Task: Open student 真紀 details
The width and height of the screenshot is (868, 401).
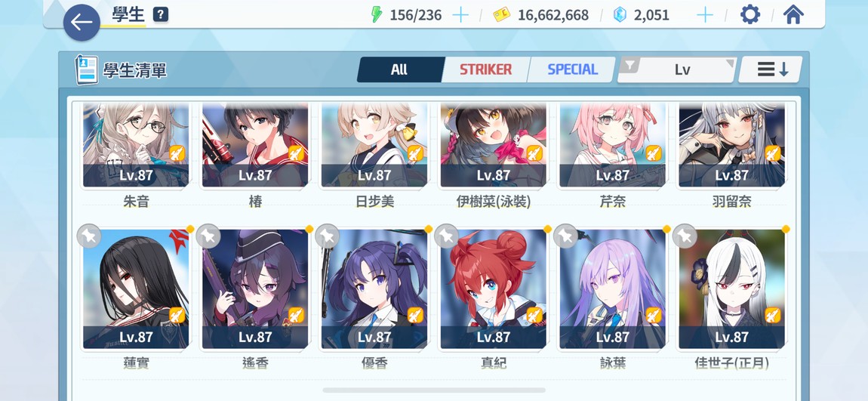Action: 493,289
